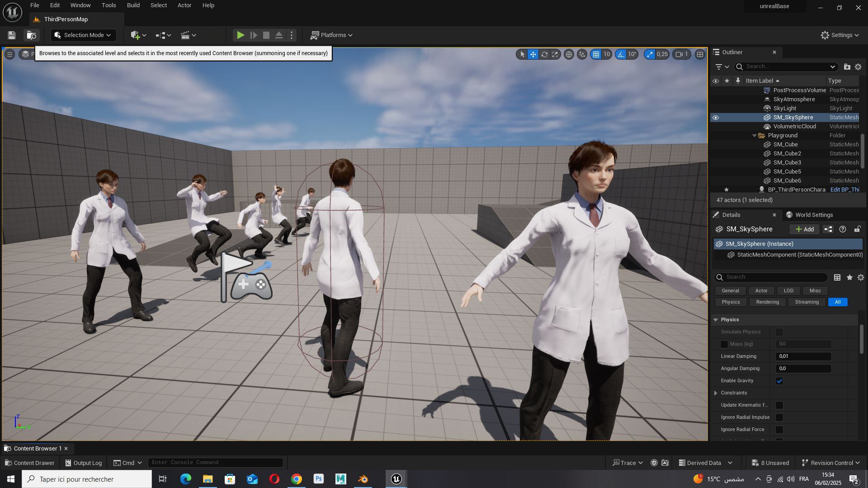Select the Rendering filter button
This screenshot has width=868, height=488.
point(767,302)
